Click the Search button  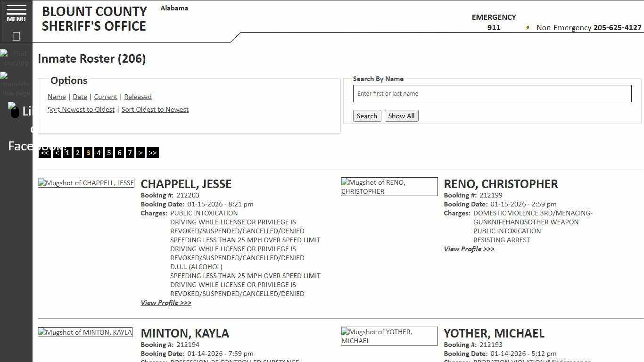point(367,115)
